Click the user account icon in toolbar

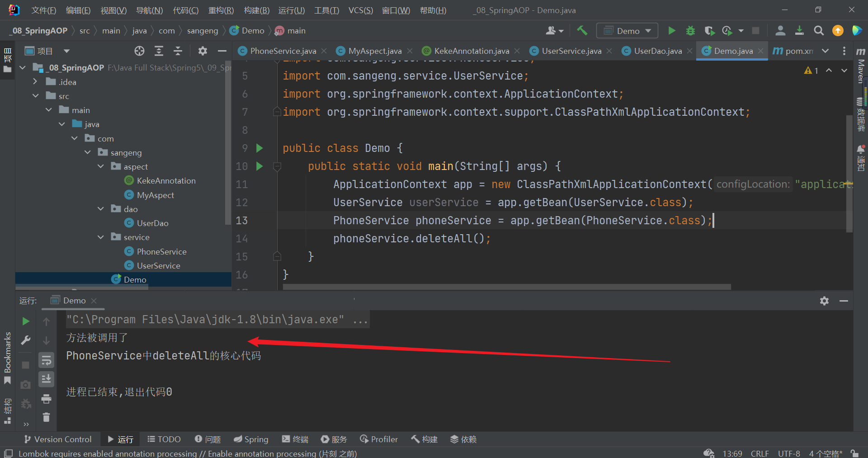point(780,31)
